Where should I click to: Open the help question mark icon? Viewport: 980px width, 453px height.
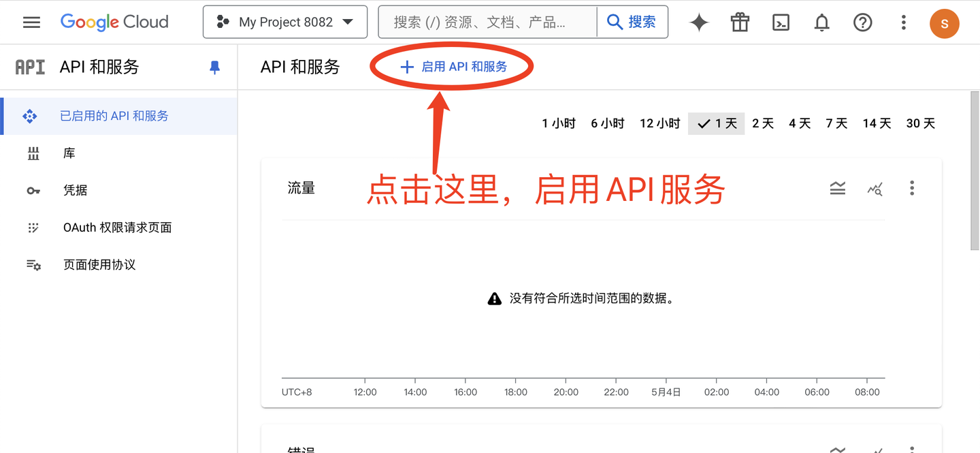pyautogui.click(x=862, y=22)
